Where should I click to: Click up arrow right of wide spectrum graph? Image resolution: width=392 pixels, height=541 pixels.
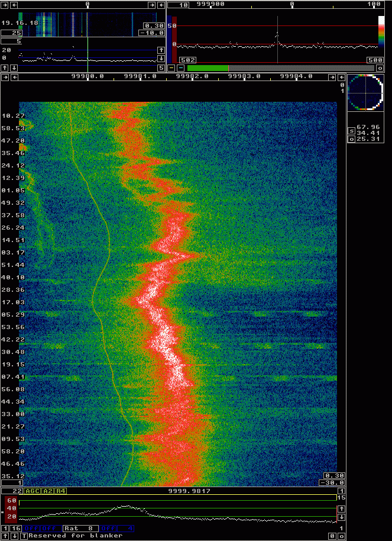pyautogui.click(x=161, y=50)
